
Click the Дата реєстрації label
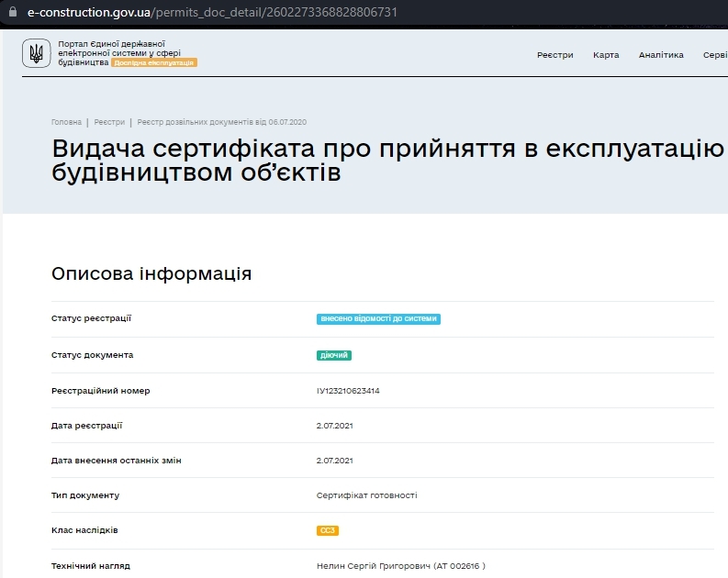tap(86, 426)
